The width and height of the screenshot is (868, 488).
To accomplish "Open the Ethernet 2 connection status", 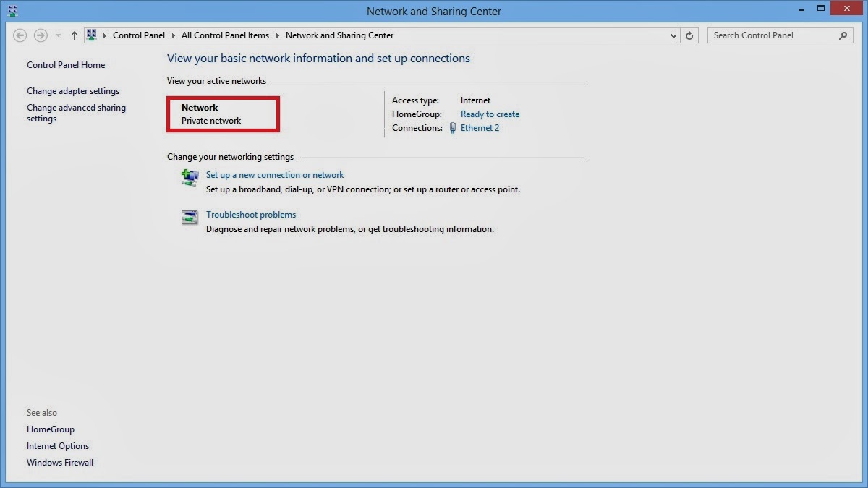I will click(480, 128).
